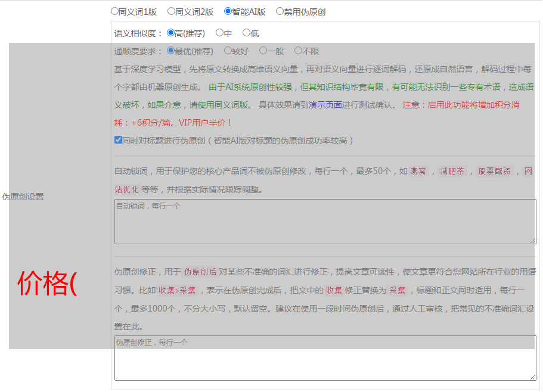Image resolution: width=543 pixels, height=392 pixels.
Task: Click the 燕窝 example keyword tag
Action: [418, 172]
